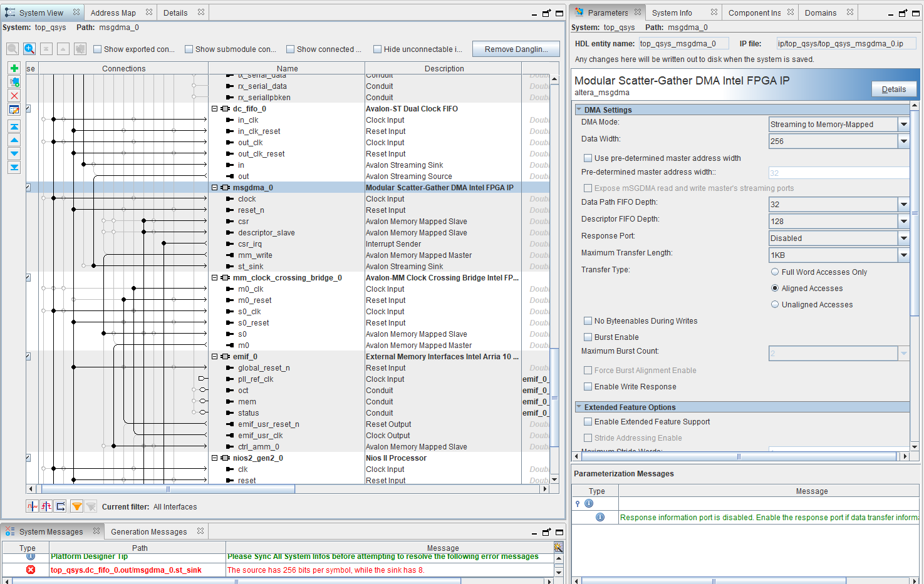Click the show clock domains waveform icon
This screenshot has height=584, width=924.
point(33,506)
